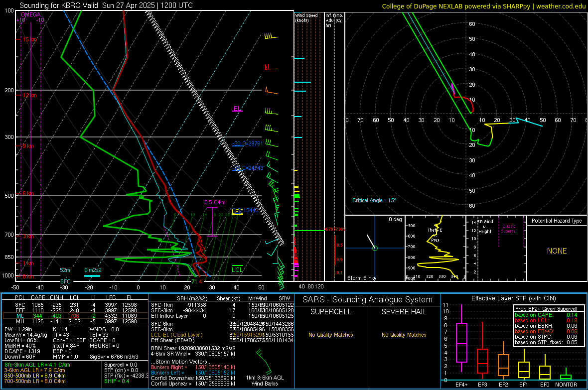Click the 'Potential Hazard Type' header
Image resolution: width=588 pixels, height=390 pixels.
pos(557,221)
